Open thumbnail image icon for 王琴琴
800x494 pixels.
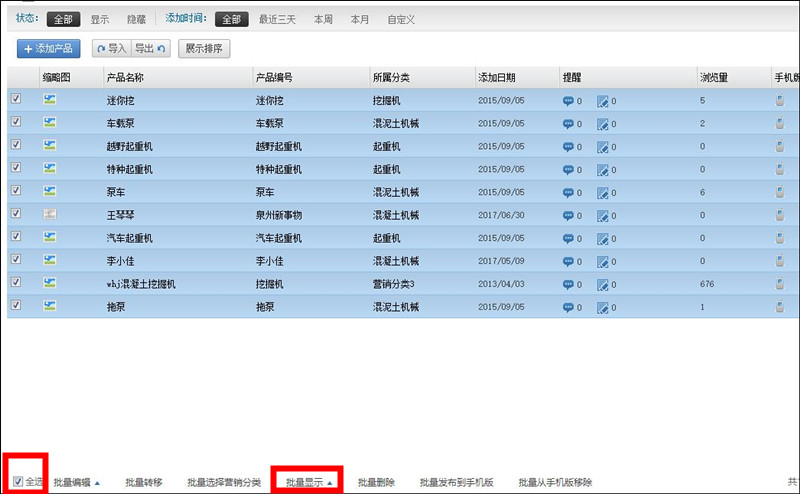point(49,215)
